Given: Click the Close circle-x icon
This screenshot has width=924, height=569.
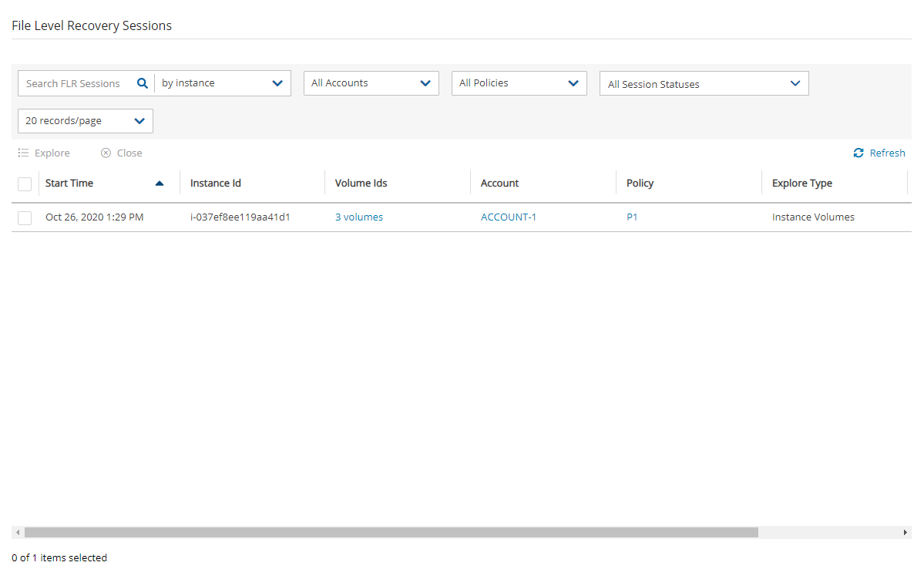Looking at the screenshot, I should (x=106, y=153).
